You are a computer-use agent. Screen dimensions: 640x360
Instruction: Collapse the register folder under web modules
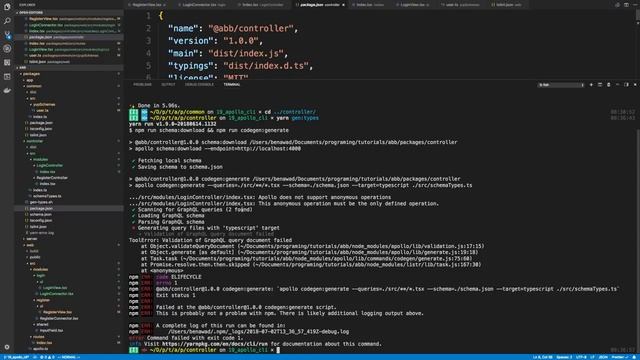point(43,300)
